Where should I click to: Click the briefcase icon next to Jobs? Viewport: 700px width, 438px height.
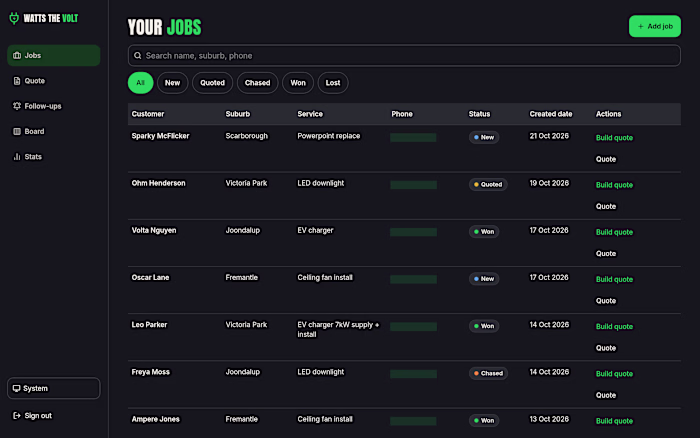tap(17, 55)
